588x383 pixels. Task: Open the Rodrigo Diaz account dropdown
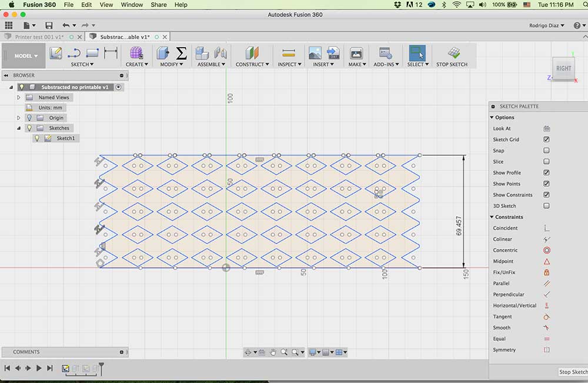click(x=546, y=25)
